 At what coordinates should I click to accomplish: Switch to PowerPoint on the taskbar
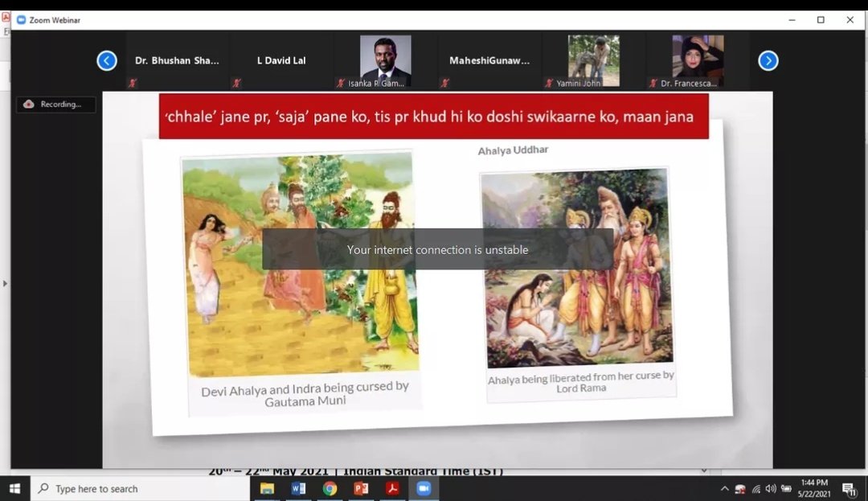click(x=361, y=488)
